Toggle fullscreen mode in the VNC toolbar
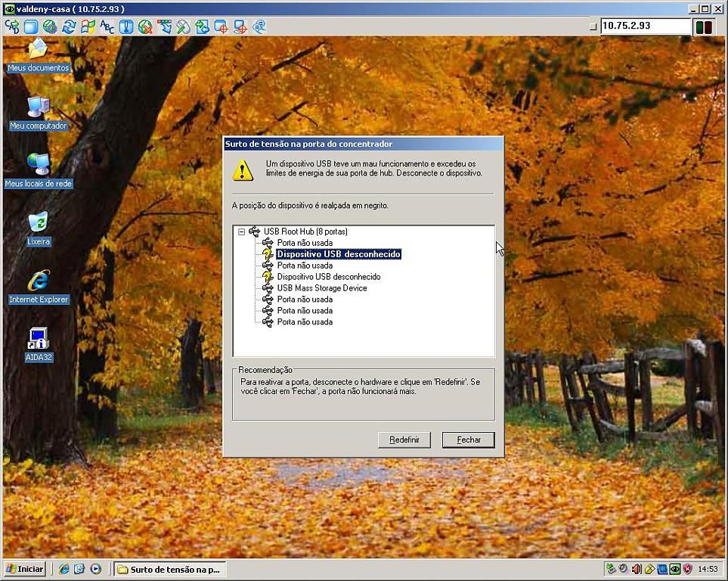 (31, 26)
